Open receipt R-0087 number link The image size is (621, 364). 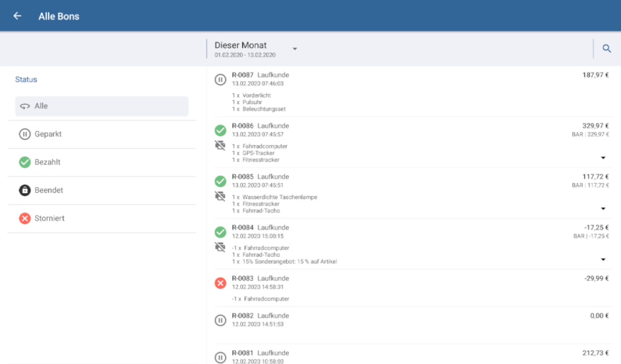click(x=243, y=75)
